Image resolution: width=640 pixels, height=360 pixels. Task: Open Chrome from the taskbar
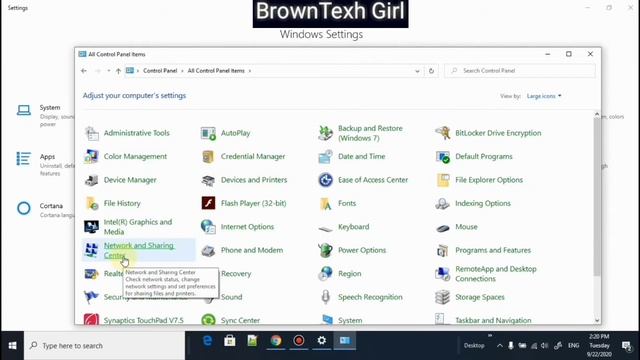tap(276, 340)
